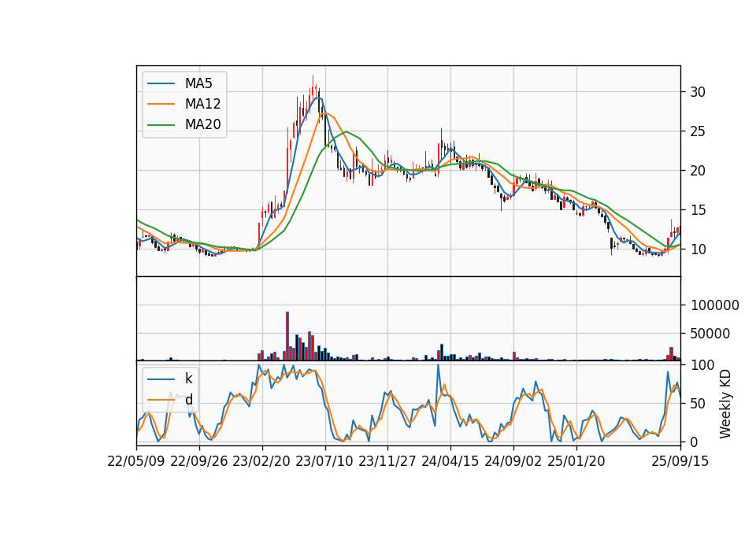Click the KD axis tick 50
756x543 pixels.
click(698, 404)
